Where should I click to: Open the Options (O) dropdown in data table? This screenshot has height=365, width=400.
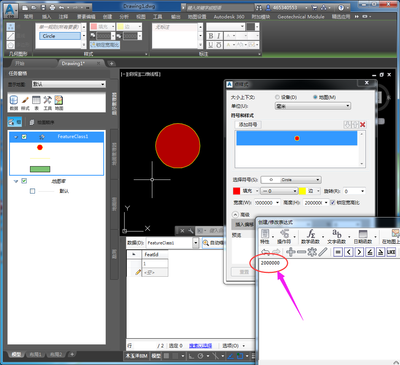pos(233,346)
